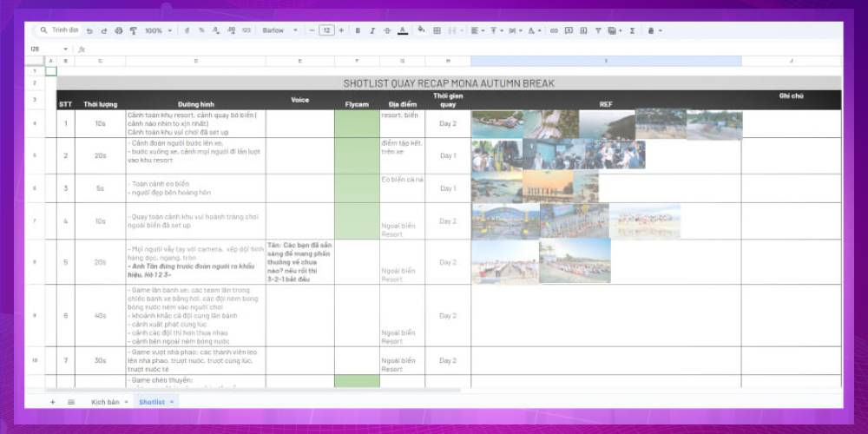Increase decimal places icon
This screenshot has height=434, width=868.
tap(231, 30)
